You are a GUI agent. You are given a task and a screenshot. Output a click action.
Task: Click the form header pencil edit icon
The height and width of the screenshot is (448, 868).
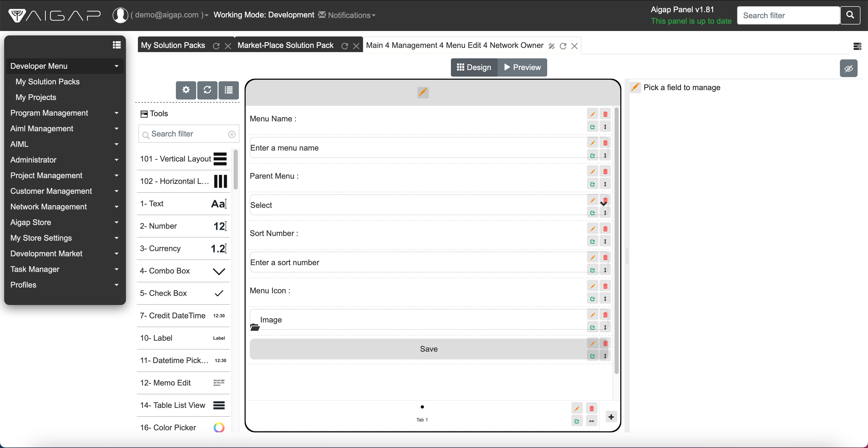423,92
